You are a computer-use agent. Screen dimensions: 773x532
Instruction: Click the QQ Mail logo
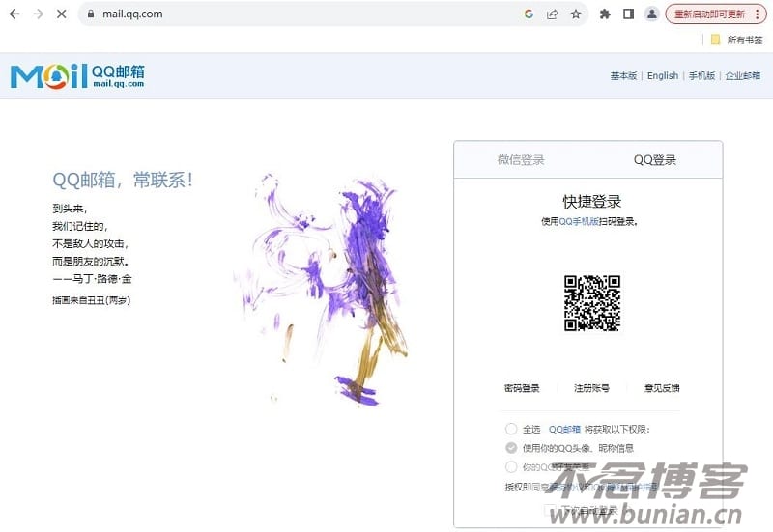(x=77, y=76)
